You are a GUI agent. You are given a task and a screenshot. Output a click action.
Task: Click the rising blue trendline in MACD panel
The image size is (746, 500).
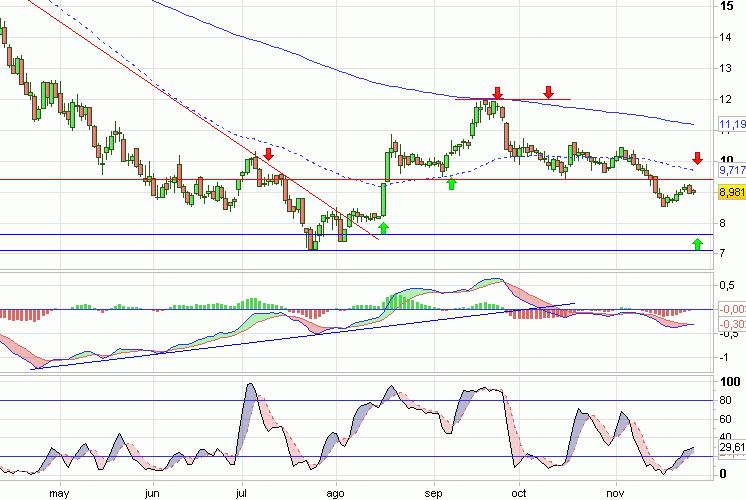click(x=300, y=335)
